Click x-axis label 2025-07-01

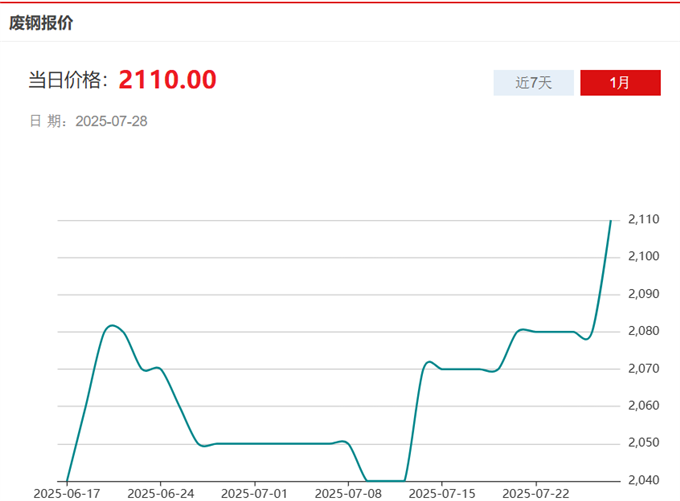[x=254, y=493]
